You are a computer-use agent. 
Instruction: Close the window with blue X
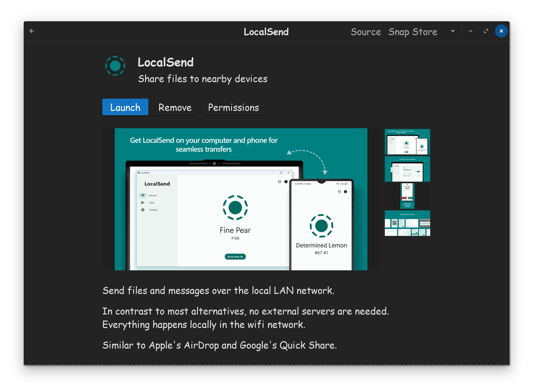(x=501, y=31)
